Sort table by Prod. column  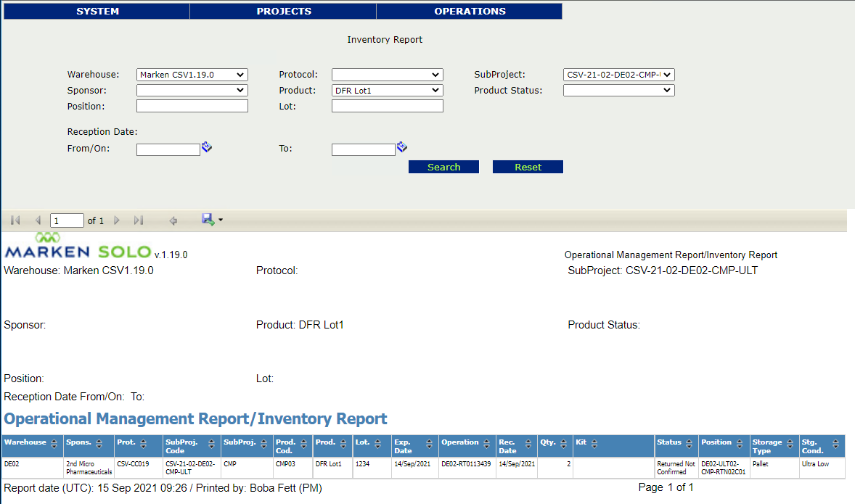(343, 444)
